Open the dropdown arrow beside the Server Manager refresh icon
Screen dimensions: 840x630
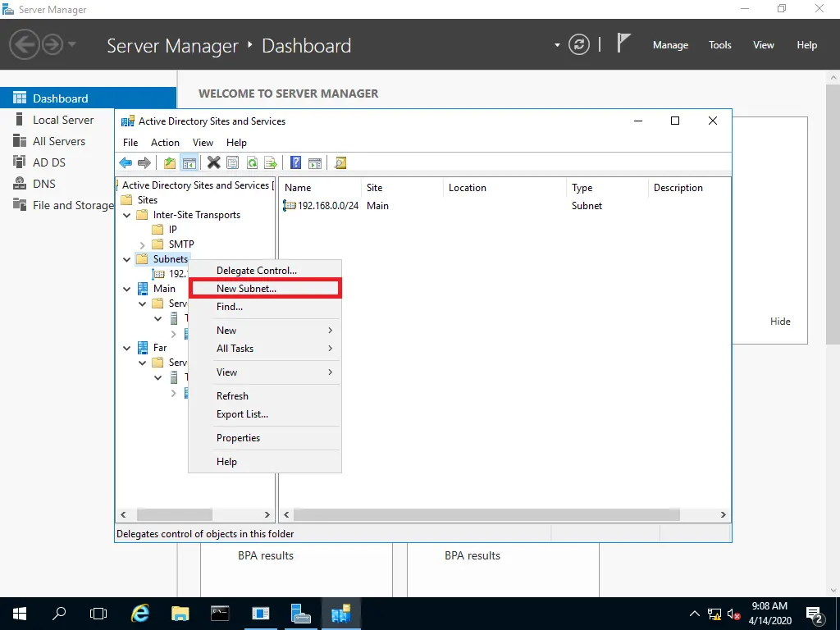[x=557, y=45]
